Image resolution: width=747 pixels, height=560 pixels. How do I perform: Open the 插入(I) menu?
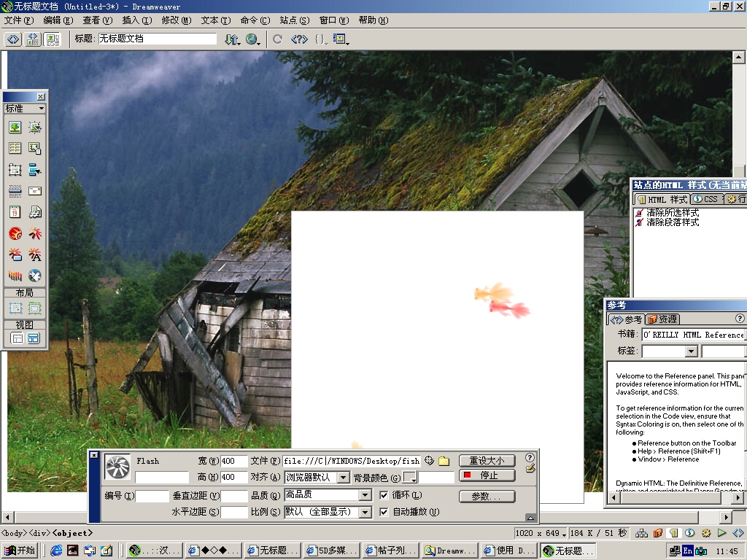click(x=137, y=20)
